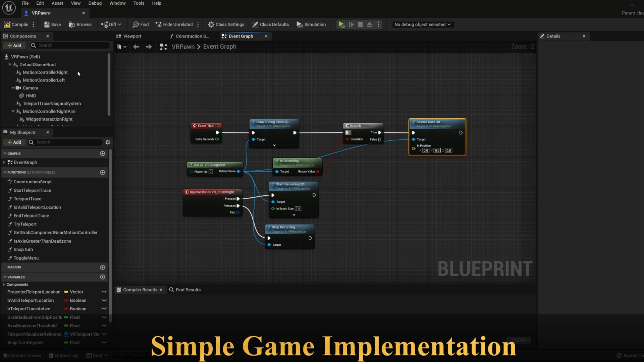Open the Find tool
The width and height of the screenshot is (644, 362).
pos(141,24)
